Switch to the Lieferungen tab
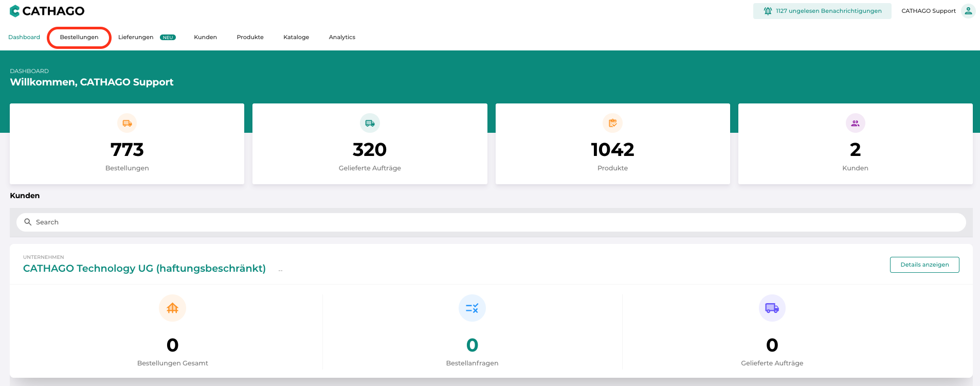The image size is (980, 386). (x=136, y=37)
